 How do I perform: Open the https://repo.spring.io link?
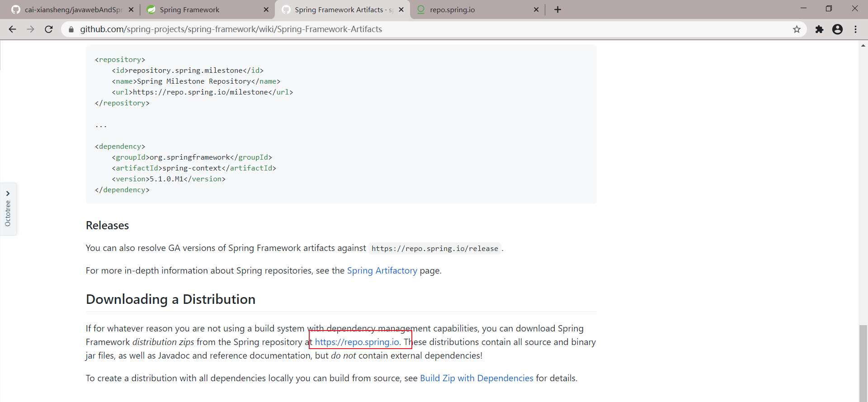357,342
